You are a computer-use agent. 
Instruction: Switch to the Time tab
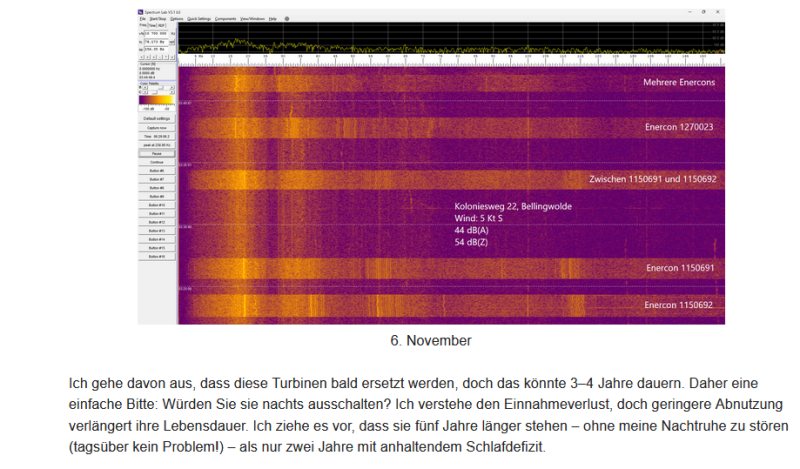152,26
